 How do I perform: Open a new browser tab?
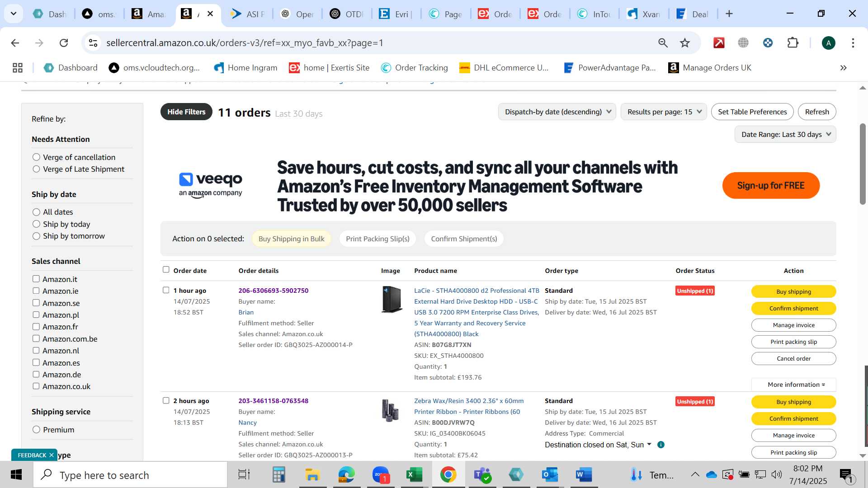729,14
